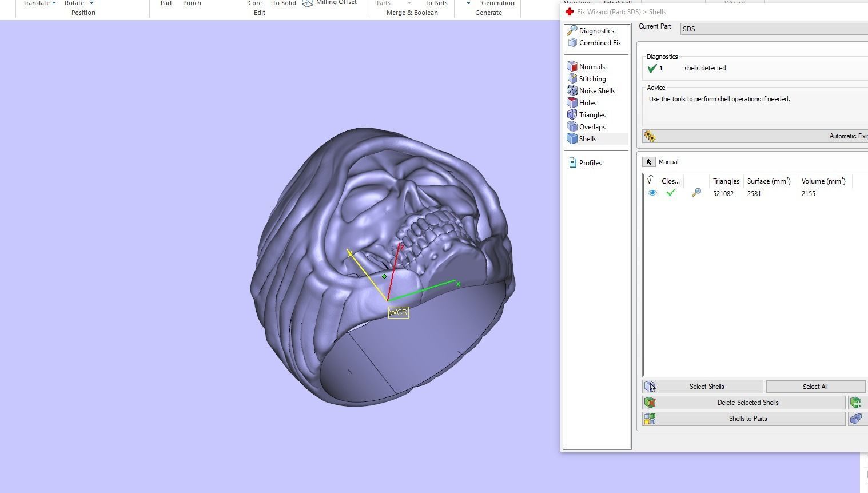Open the Translate dropdown arrow
The width and height of the screenshot is (868, 493).
click(x=54, y=3)
